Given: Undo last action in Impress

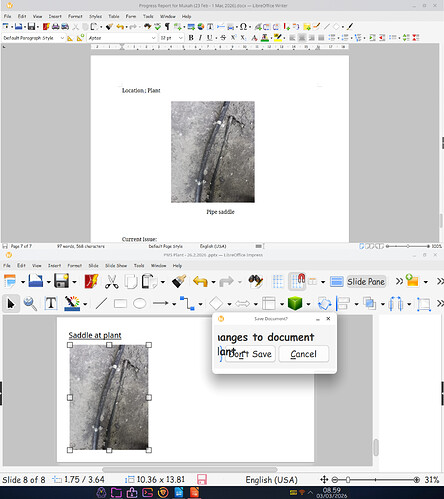Looking at the screenshot, I should (200, 282).
